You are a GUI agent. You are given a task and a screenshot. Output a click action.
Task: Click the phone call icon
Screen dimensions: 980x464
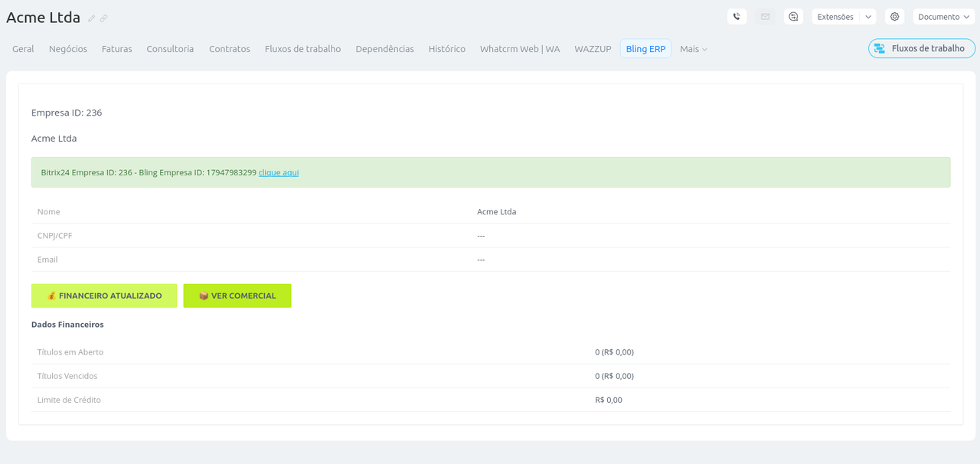pyautogui.click(x=737, y=17)
